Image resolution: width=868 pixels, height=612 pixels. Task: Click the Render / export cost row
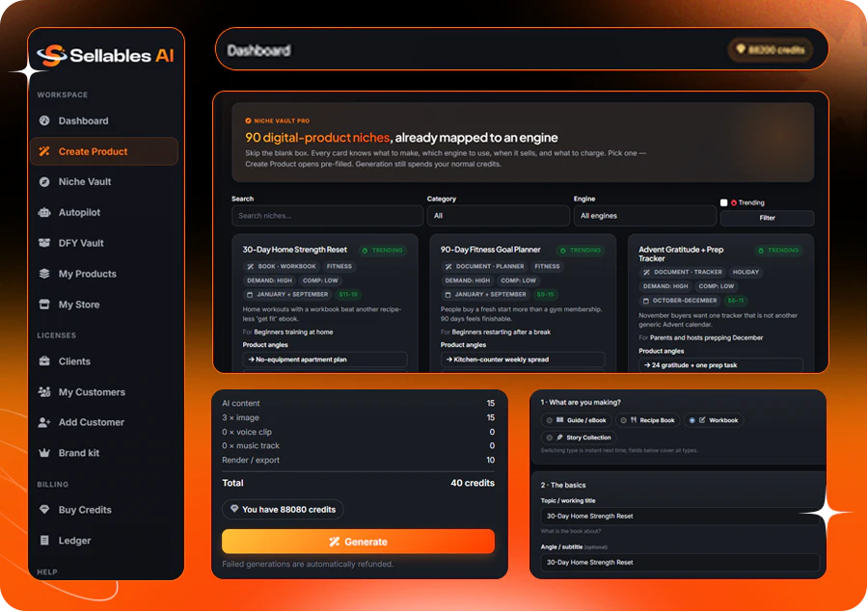(x=358, y=460)
